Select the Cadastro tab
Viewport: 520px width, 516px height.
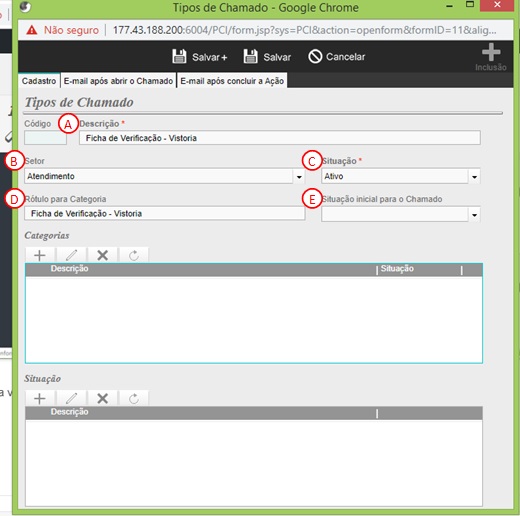pos(39,81)
